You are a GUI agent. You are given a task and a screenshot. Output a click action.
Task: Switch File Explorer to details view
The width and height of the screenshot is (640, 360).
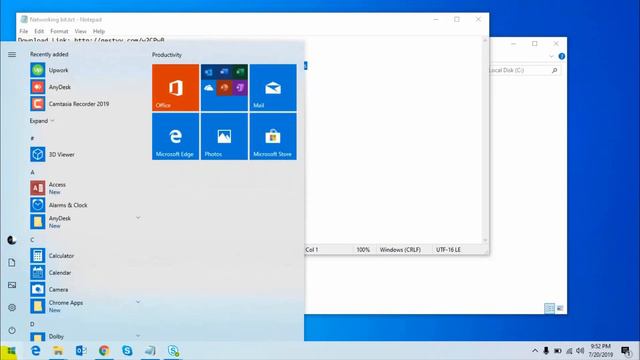[549, 308]
